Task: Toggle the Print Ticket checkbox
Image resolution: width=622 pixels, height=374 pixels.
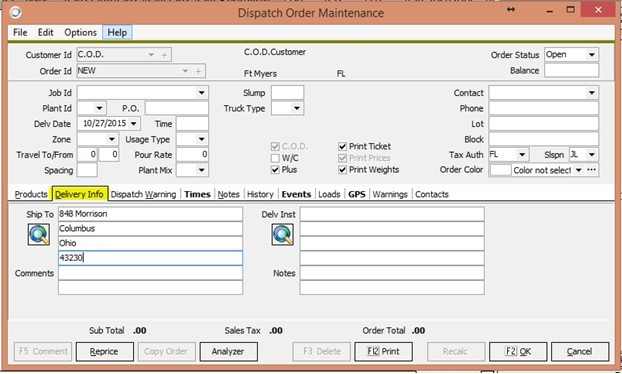Action: tap(343, 146)
